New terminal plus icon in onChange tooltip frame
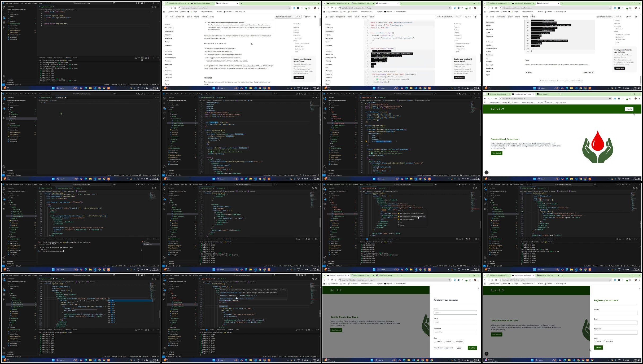Image resolution: width=643 pixels, height=364 pixels. [x=302, y=330]
